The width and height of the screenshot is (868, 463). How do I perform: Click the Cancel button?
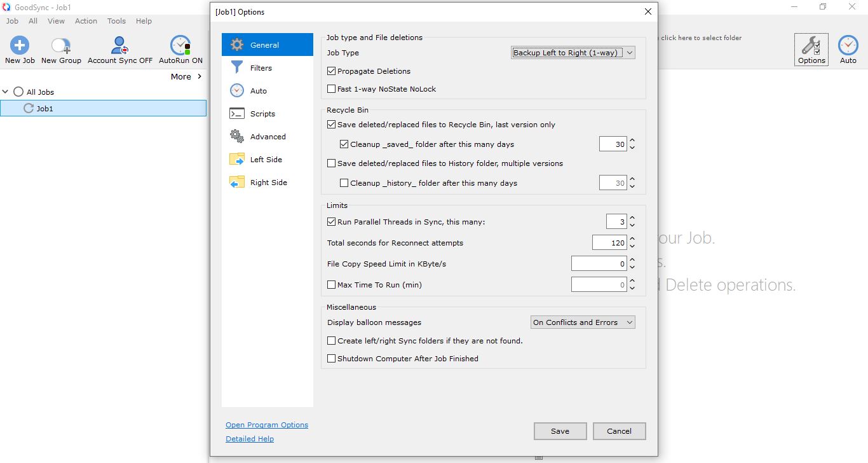coord(619,431)
